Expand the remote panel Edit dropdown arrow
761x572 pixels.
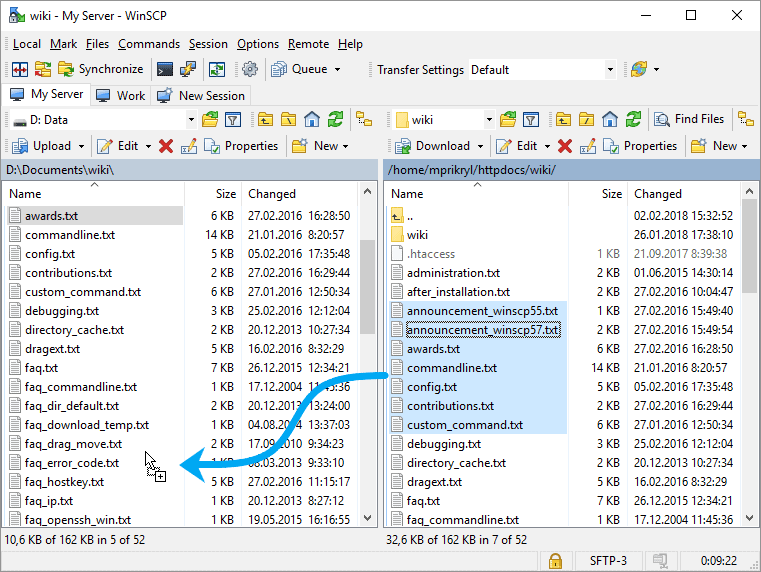(x=547, y=146)
